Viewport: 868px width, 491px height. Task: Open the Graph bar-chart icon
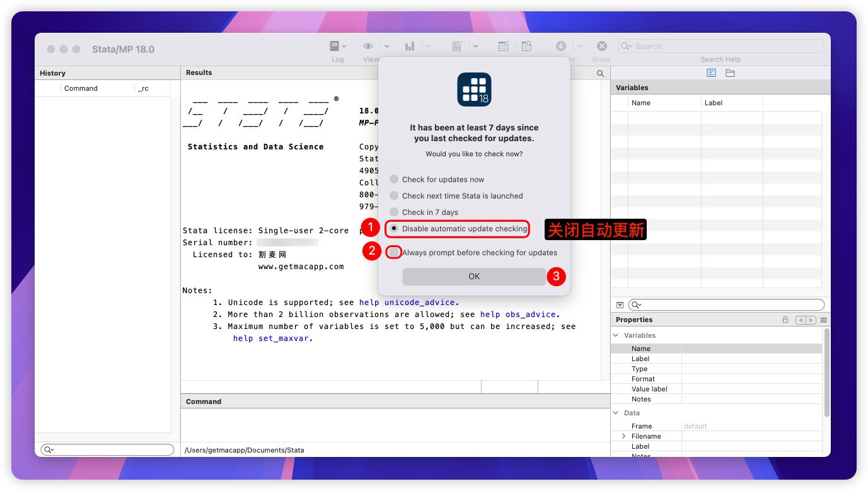(410, 46)
